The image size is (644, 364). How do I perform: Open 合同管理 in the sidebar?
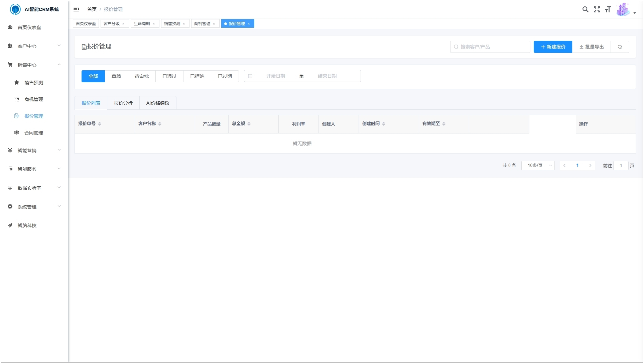point(34,133)
